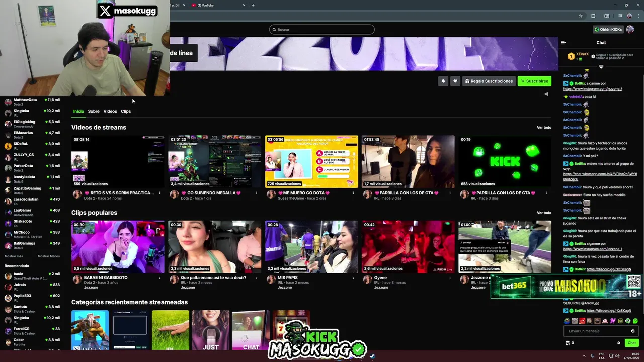644x362 pixels.
Task: Collapse chat with the panel toggle icon
Action: (x=563, y=42)
